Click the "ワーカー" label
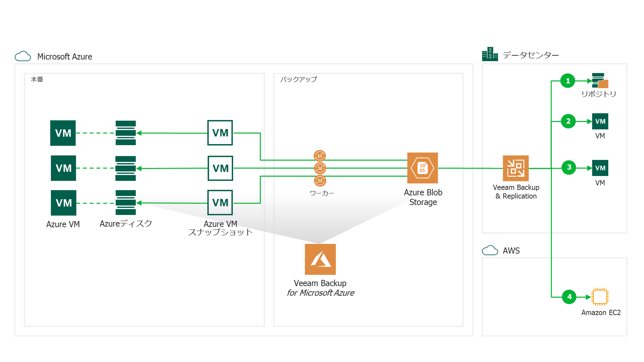 pos(322,193)
